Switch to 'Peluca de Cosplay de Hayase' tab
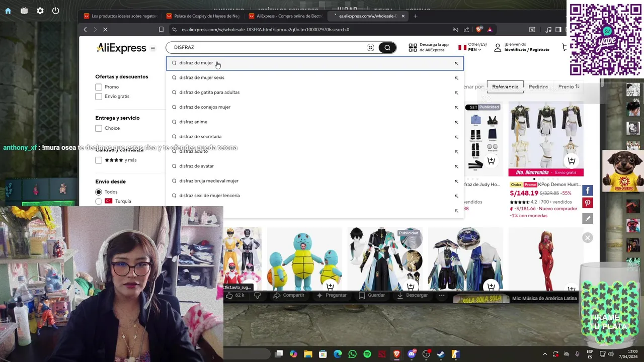Viewport: 644px width, 362px height. coord(203,16)
